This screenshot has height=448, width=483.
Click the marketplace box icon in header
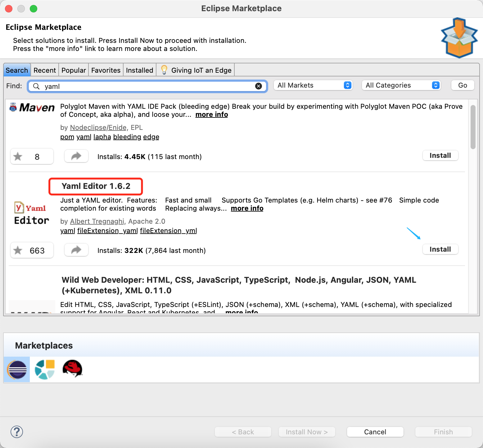(459, 38)
